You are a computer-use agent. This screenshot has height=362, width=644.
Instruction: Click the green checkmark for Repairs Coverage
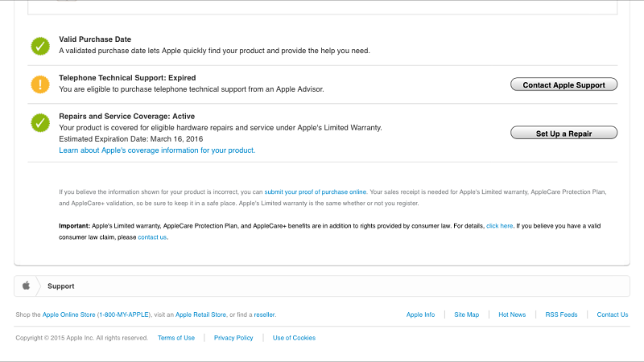(40, 123)
